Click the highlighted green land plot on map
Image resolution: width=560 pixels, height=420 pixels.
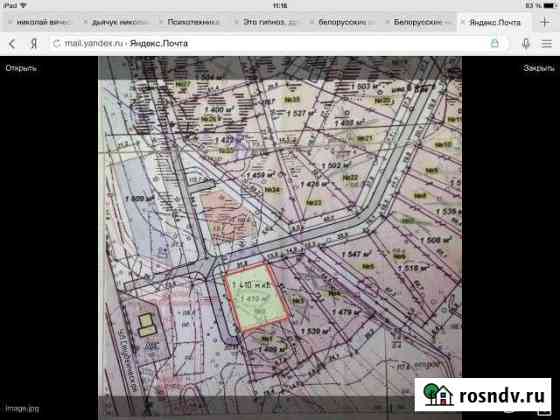pyautogui.click(x=256, y=298)
